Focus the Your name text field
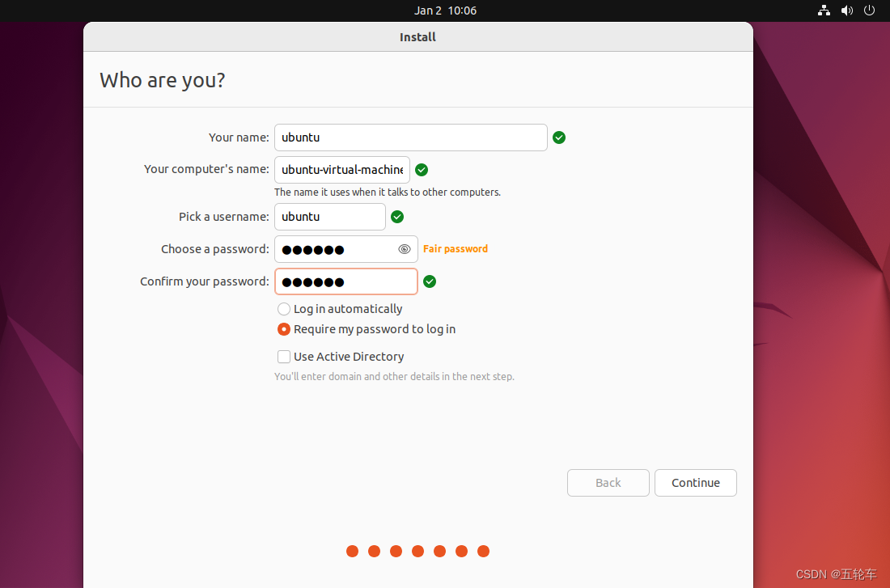Image resolution: width=890 pixels, height=588 pixels. 410,137
